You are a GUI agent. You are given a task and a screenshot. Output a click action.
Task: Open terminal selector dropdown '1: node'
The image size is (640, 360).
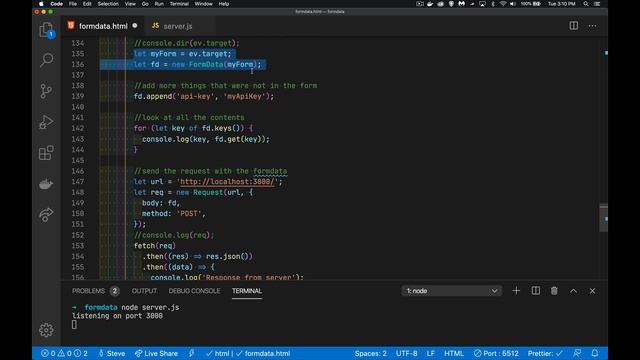451,291
